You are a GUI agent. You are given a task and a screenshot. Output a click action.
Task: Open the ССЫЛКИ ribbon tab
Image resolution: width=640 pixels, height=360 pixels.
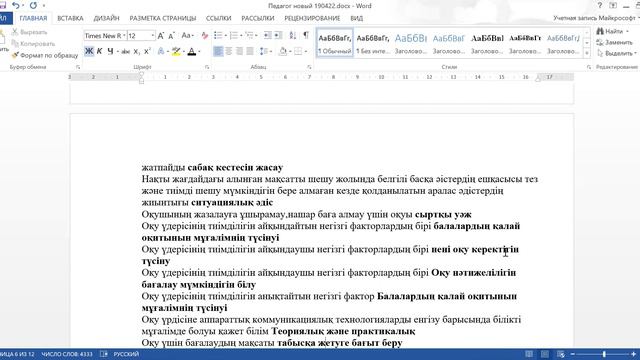(218, 18)
